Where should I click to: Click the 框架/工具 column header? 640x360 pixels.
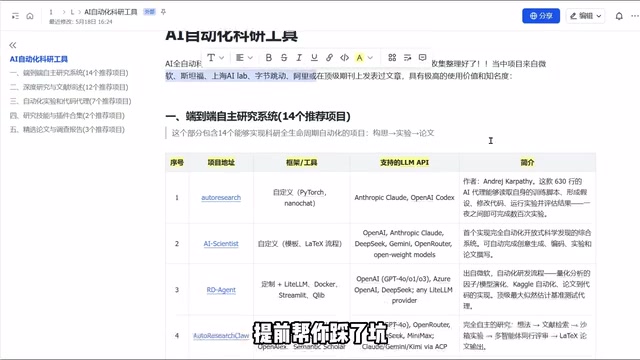click(301, 162)
